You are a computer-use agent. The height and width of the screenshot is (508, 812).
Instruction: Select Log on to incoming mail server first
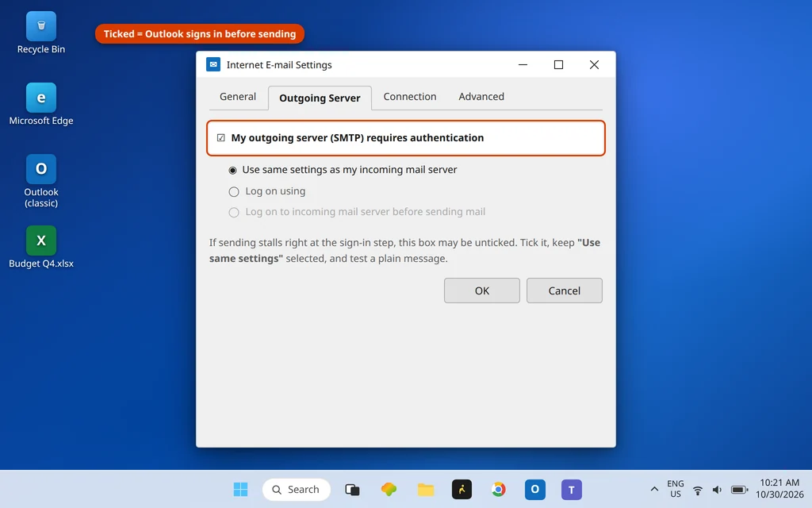(234, 213)
